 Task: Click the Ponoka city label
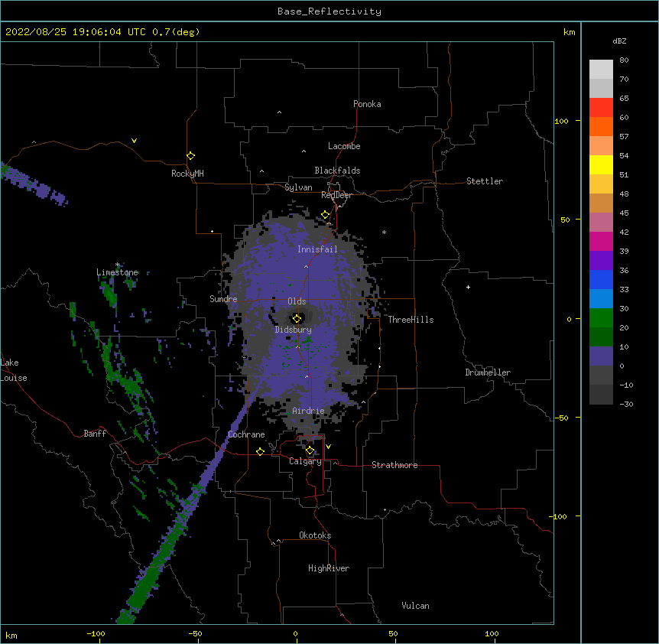367,104
